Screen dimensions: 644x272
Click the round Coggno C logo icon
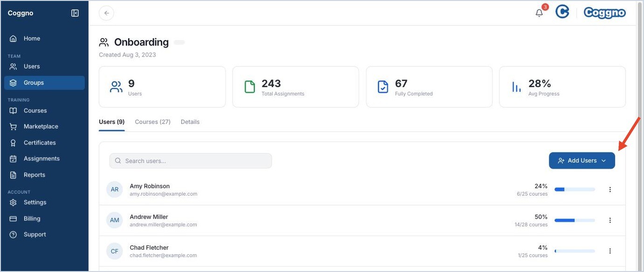click(562, 12)
